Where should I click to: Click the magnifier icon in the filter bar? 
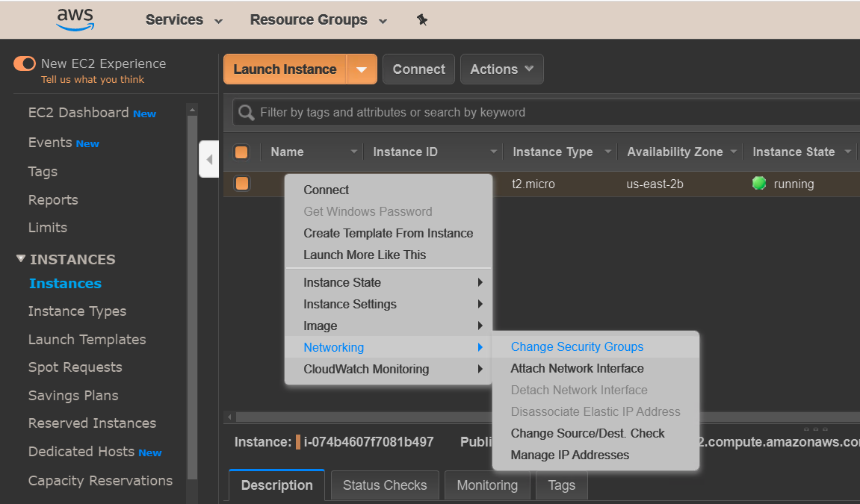click(246, 112)
